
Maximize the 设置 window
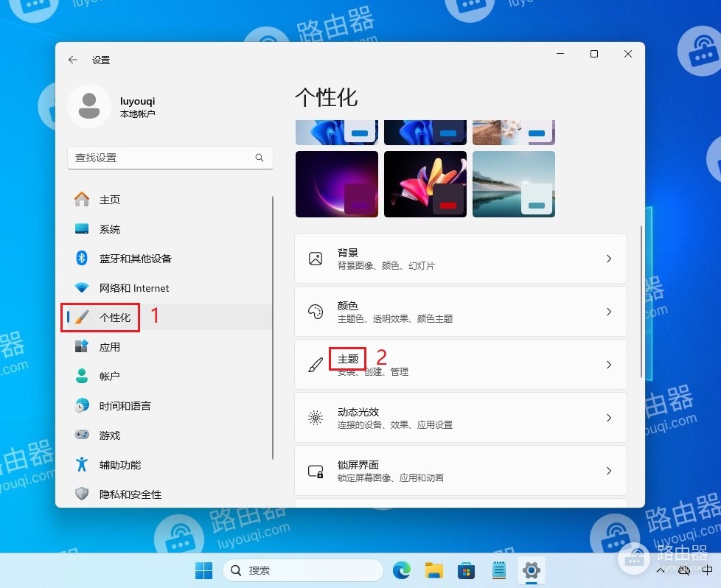594,54
